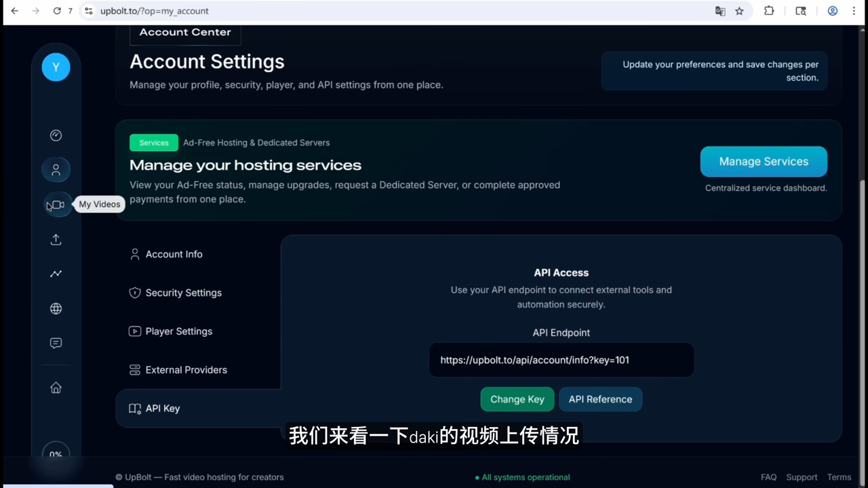The height and width of the screenshot is (488, 868).
Task: Go forward with browser forward arrow
Action: tap(35, 11)
